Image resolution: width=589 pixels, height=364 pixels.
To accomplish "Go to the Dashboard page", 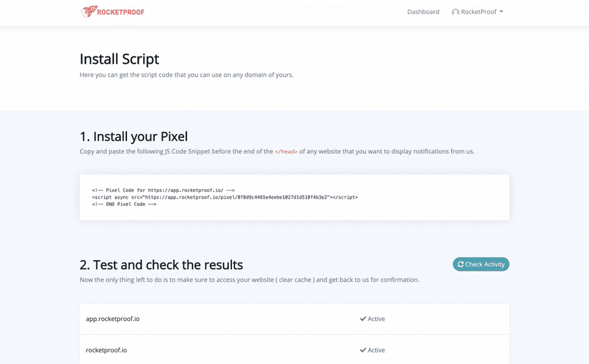I will click(x=423, y=12).
